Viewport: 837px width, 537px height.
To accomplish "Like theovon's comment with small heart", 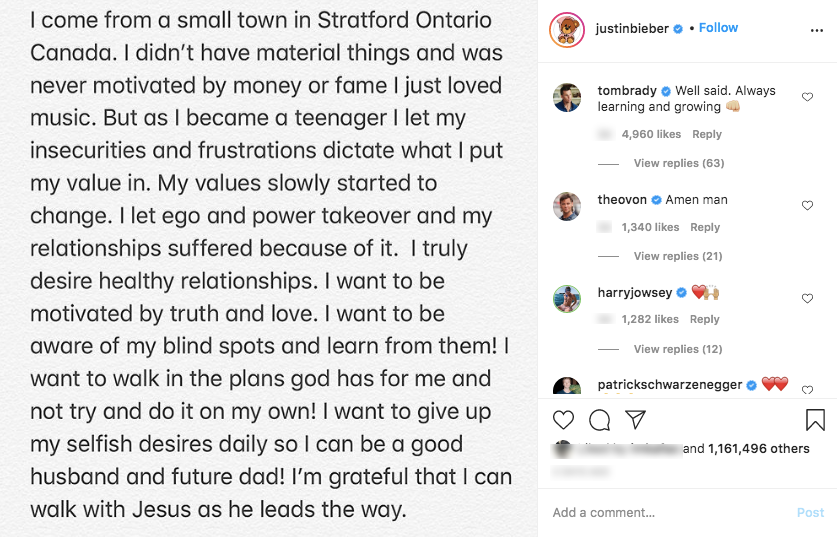I will [x=807, y=206].
